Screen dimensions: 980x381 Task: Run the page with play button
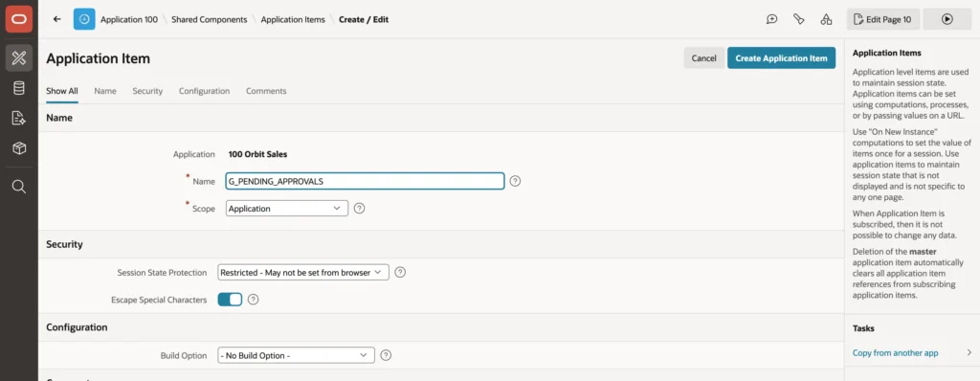point(947,19)
